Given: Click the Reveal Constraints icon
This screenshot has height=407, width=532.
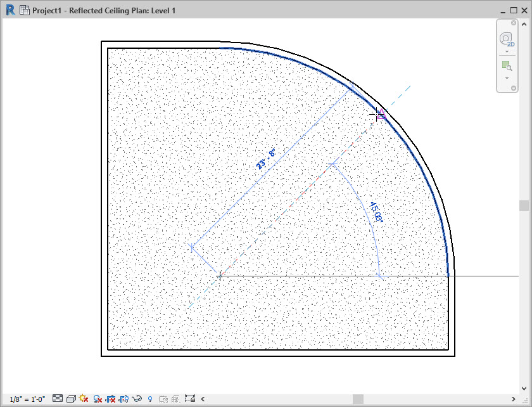Looking at the screenshot, I should [x=189, y=399].
